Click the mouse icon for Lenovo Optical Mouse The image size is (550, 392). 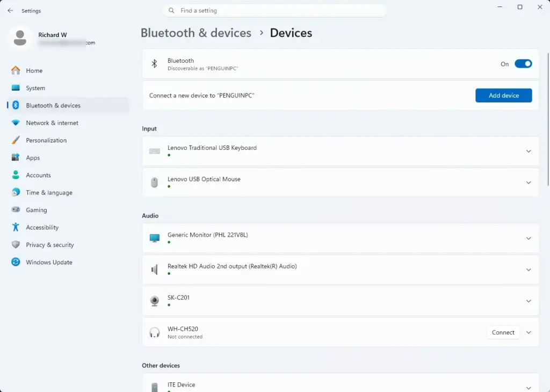tap(154, 183)
